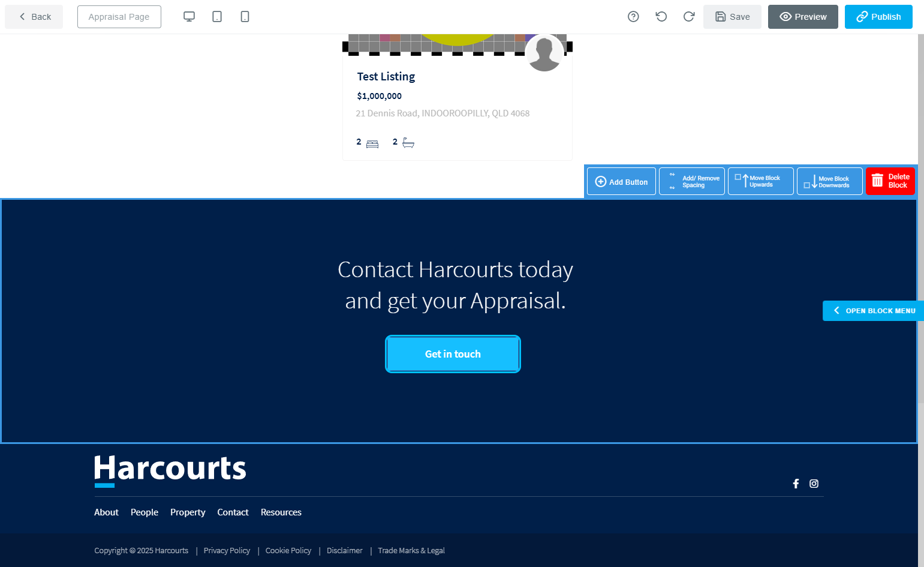Delete Block with the red button
The width and height of the screenshot is (924, 567).
coord(890,181)
